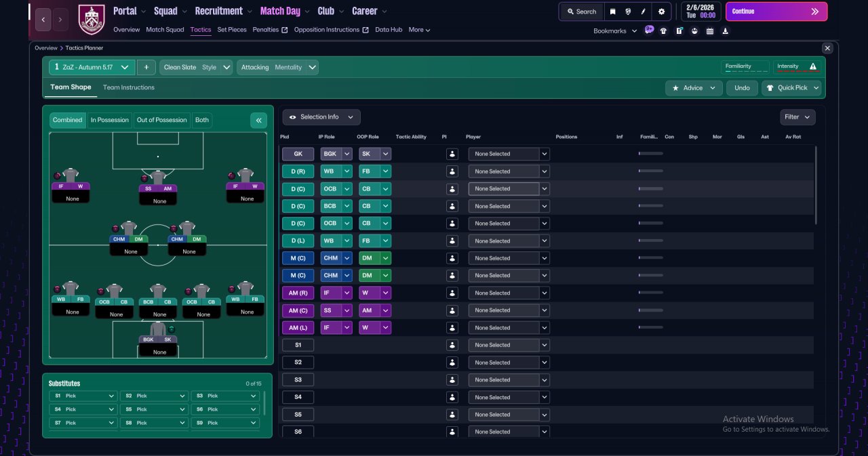The width and height of the screenshot is (868, 456).
Task: Open the Set Pieces tab
Action: tap(232, 30)
